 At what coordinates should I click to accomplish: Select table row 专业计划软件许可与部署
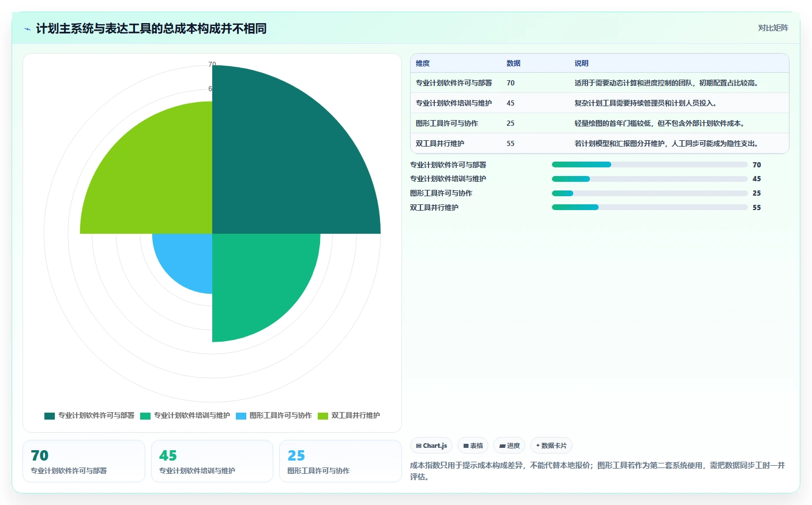point(600,83)
